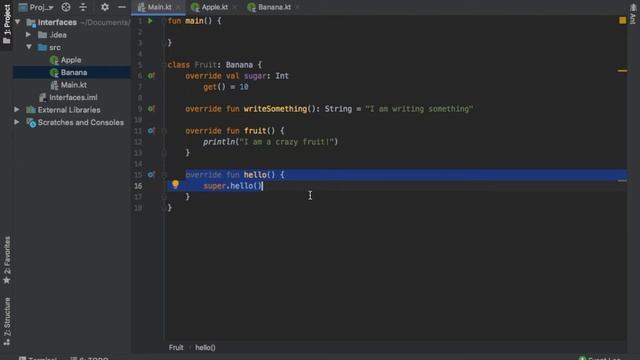Viewport: 640px width, 360px height.
Task: Switch to the Apple.kt editor tab
Action: tap(214, 7)
